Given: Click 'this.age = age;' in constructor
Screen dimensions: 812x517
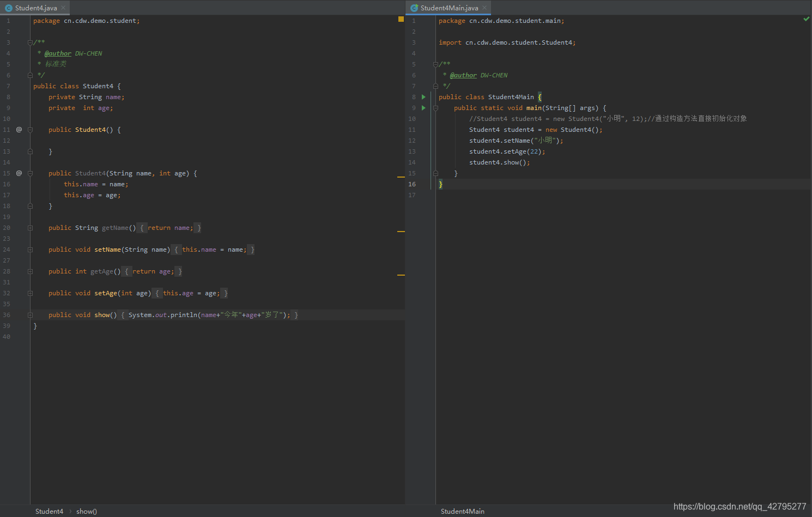Looking at the screenshot, I should point(92,195).
